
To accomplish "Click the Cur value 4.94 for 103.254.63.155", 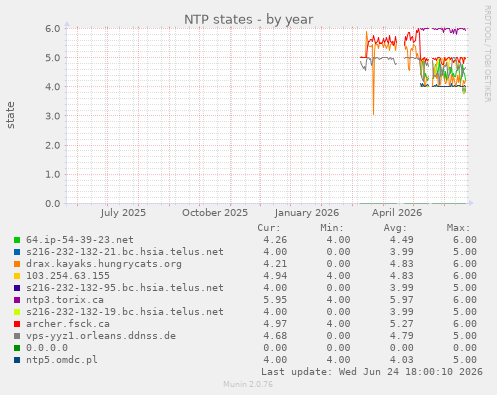I will tap(275, 276).
